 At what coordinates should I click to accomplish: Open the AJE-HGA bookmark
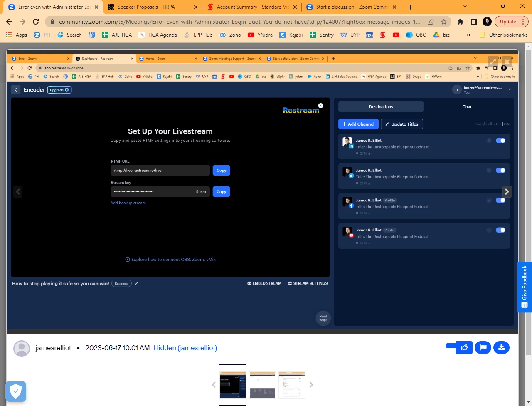point(117,35)
